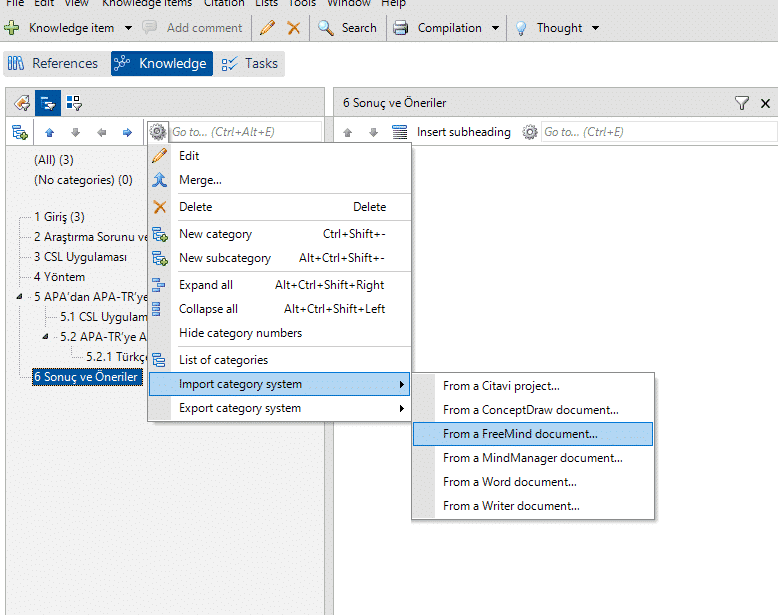This screenshot has height=615, width=778.
Task: Choose Hide category numbers entry
Action: click(x=280, y=333)
